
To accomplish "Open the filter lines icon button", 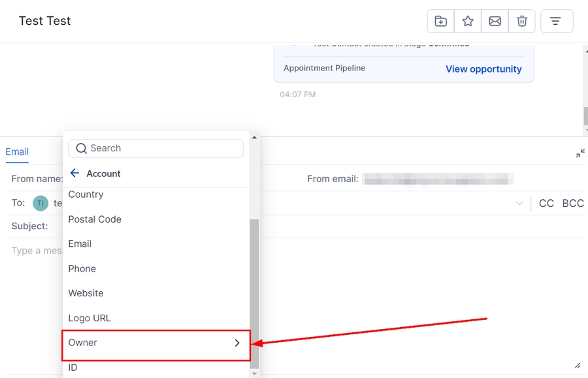I will pos(556,21).
